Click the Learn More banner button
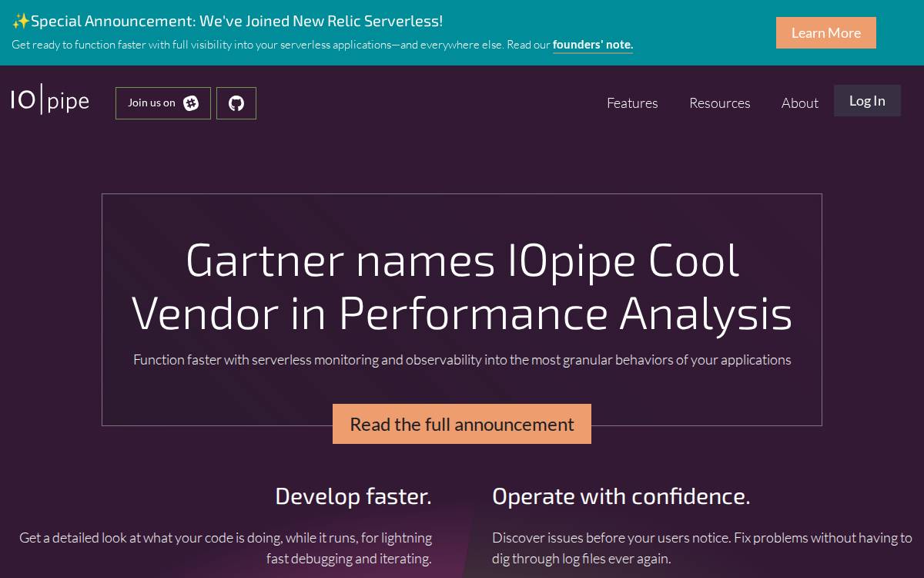 pyautogui.click(x=826, y=32)
